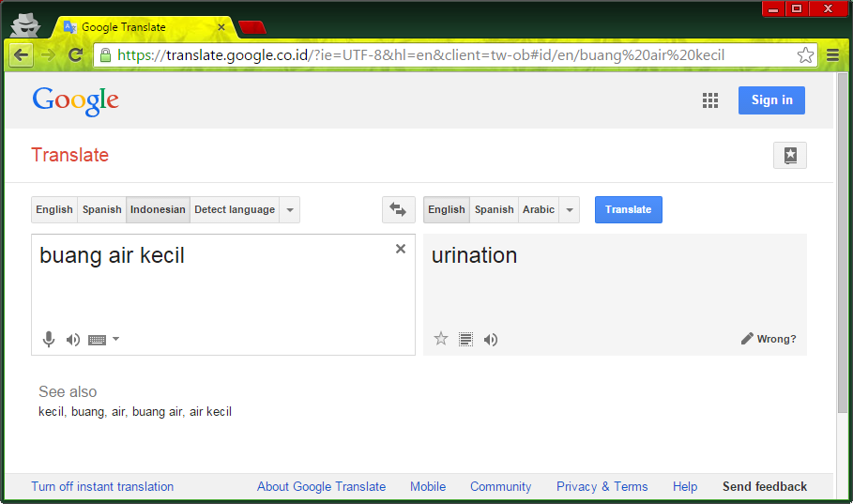Open the Phrasebook icon button
853x504 pixels.
point(790,156)
